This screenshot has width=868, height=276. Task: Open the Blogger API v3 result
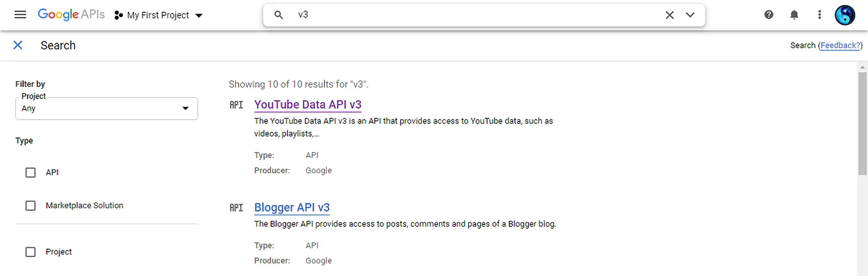click(292, 207)
